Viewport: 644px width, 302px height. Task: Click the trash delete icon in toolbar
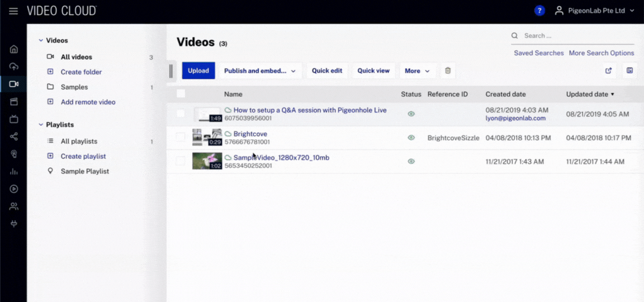pyautogui.click(x=448, y=70)
